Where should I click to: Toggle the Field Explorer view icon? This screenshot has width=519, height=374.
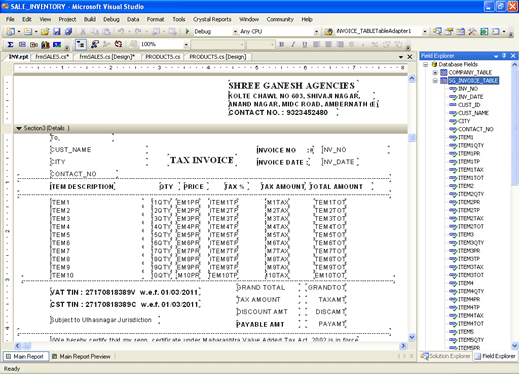click(81, 44)
